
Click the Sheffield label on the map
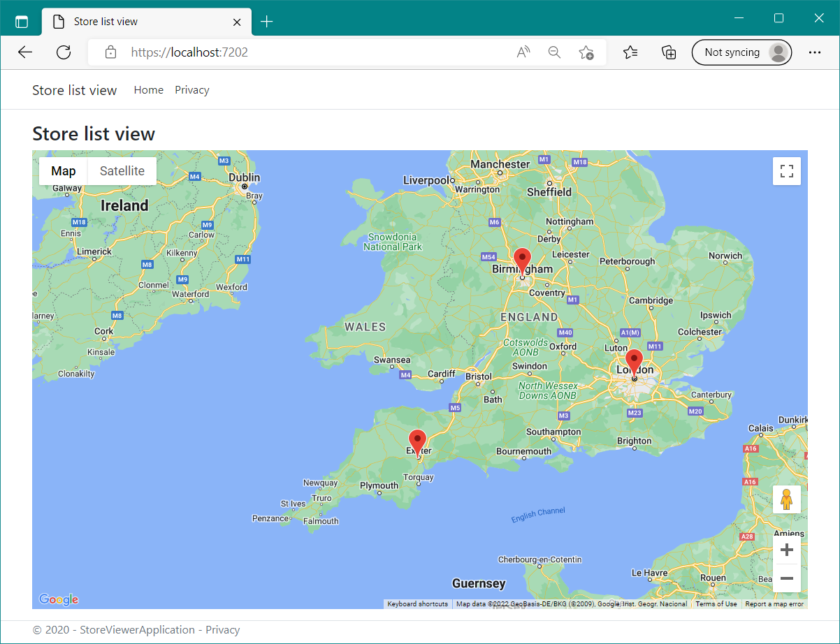[x=549, y=192]
